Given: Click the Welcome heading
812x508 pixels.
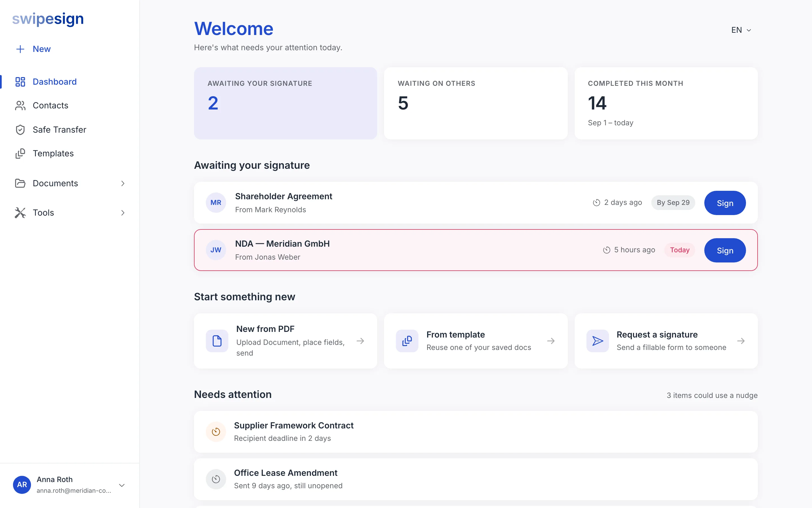Looking at the screenshot, I should pos(234,29).
